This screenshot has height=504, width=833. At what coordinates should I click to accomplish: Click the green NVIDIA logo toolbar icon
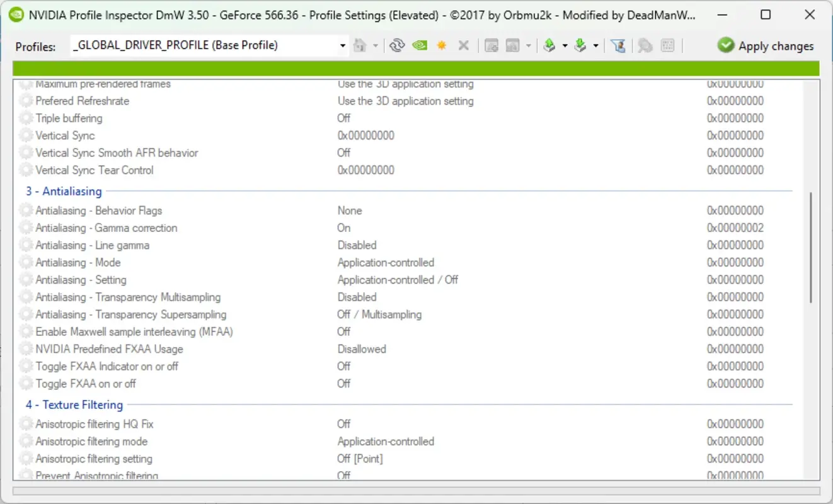coord(419,45)
